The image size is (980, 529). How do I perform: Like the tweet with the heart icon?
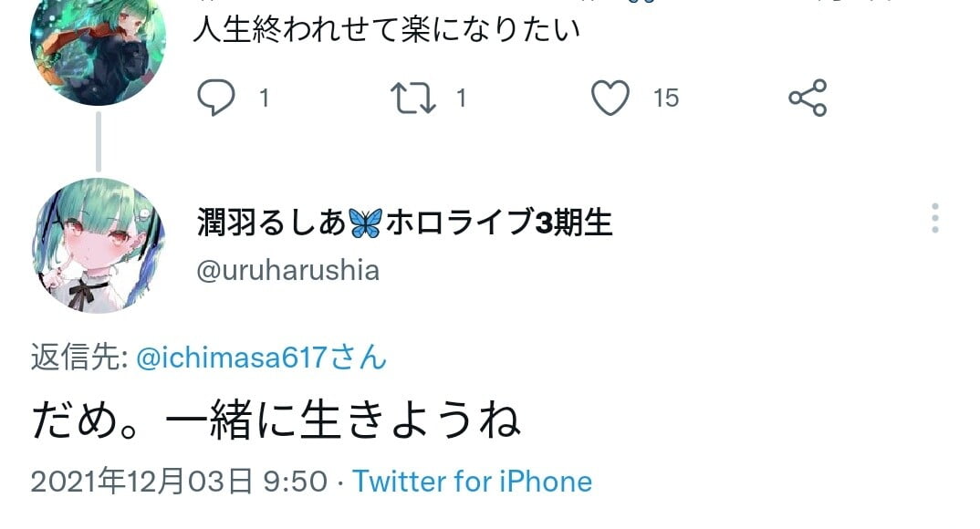pyautogui.click(x=610, y=98)
